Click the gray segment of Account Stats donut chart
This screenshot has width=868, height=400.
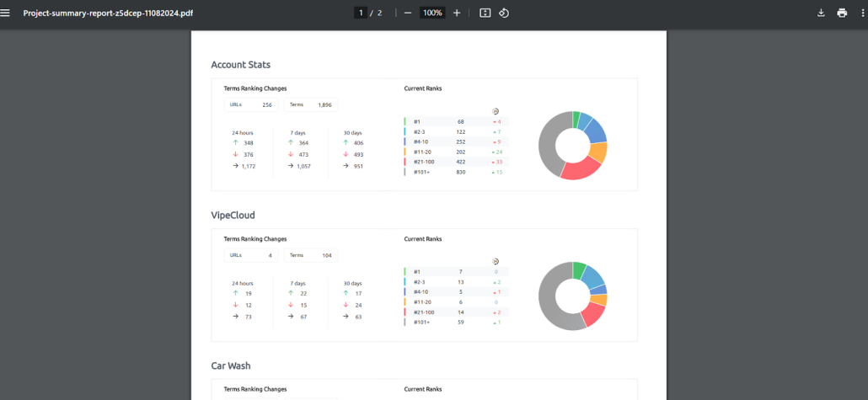(x=548, y=145)
